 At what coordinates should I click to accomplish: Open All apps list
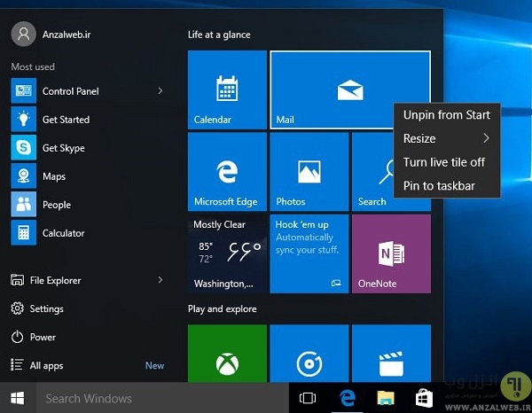[48, 365]
